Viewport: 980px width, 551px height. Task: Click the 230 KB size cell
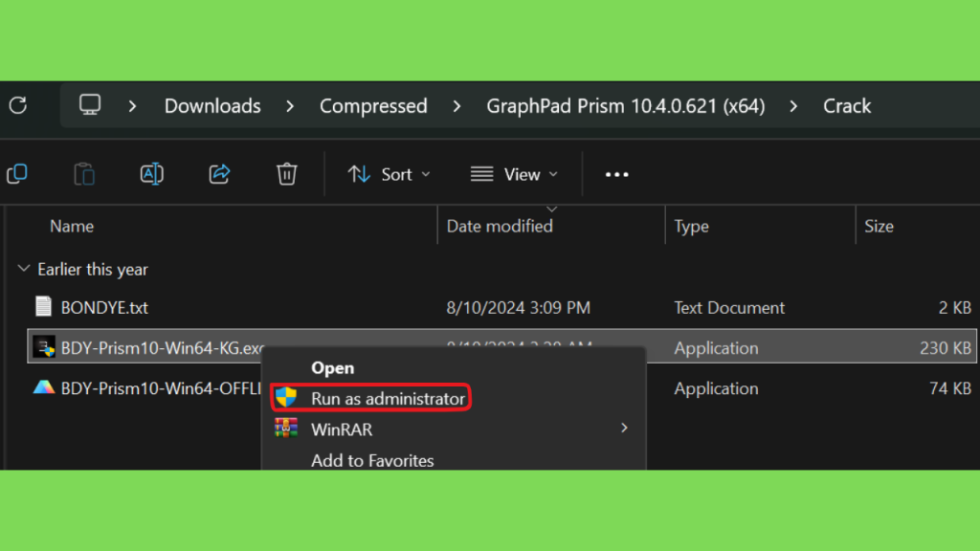(x=945, y=348)
